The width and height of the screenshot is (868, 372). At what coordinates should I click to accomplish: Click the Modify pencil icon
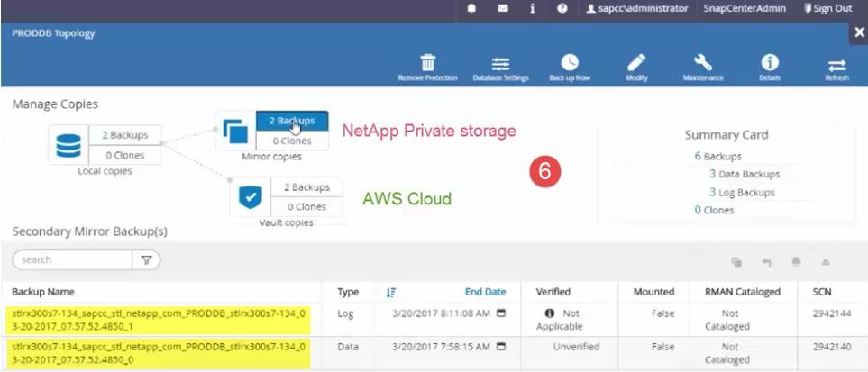pyautogui.click(x=636, y=62)
